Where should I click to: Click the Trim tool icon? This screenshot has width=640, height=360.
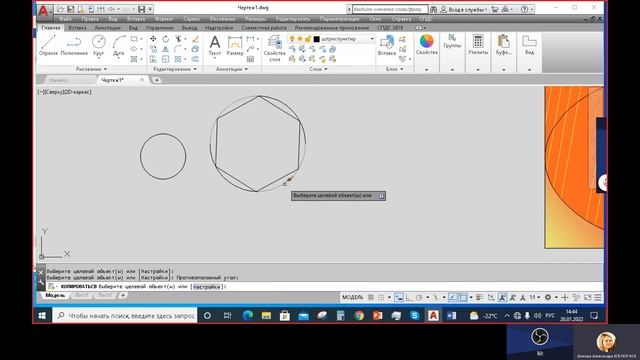point(178,39)
